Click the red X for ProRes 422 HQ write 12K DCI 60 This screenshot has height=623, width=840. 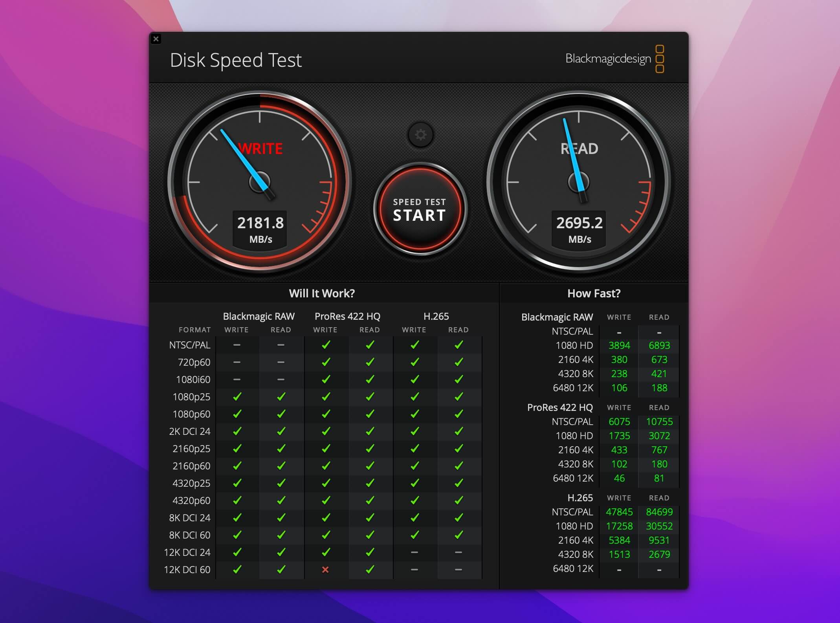[325, 570]
